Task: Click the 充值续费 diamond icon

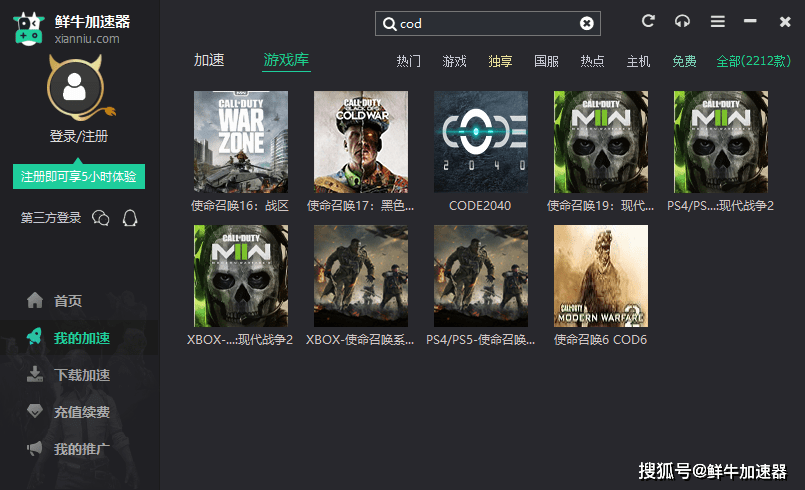Action: (x=35, y=411)
